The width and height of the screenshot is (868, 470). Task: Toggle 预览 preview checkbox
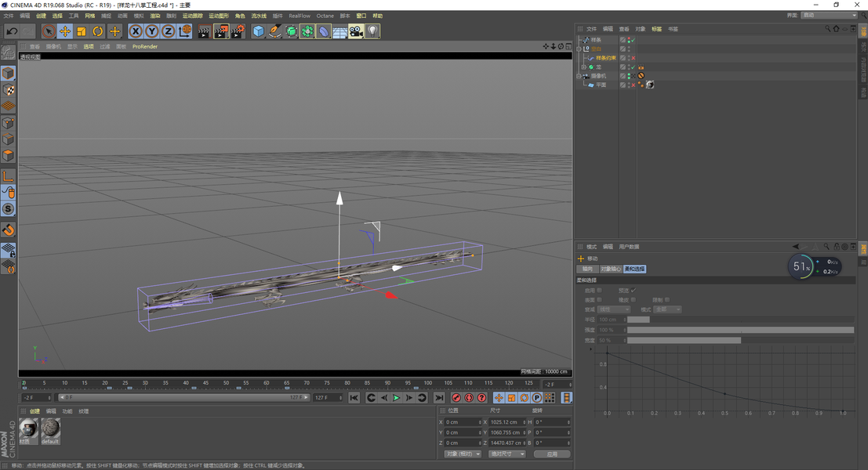tap(634, 290)
